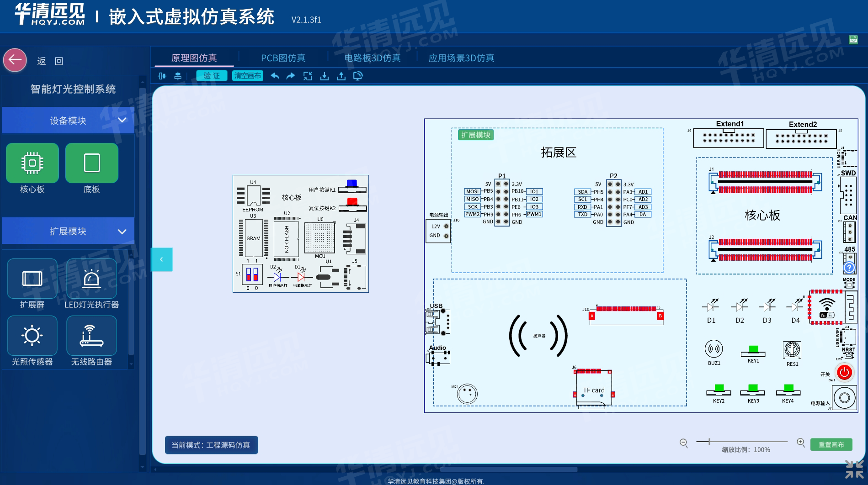868x485 pixels.
Task: Toggle the red power switch SW1
Action: tap(844, 372)
